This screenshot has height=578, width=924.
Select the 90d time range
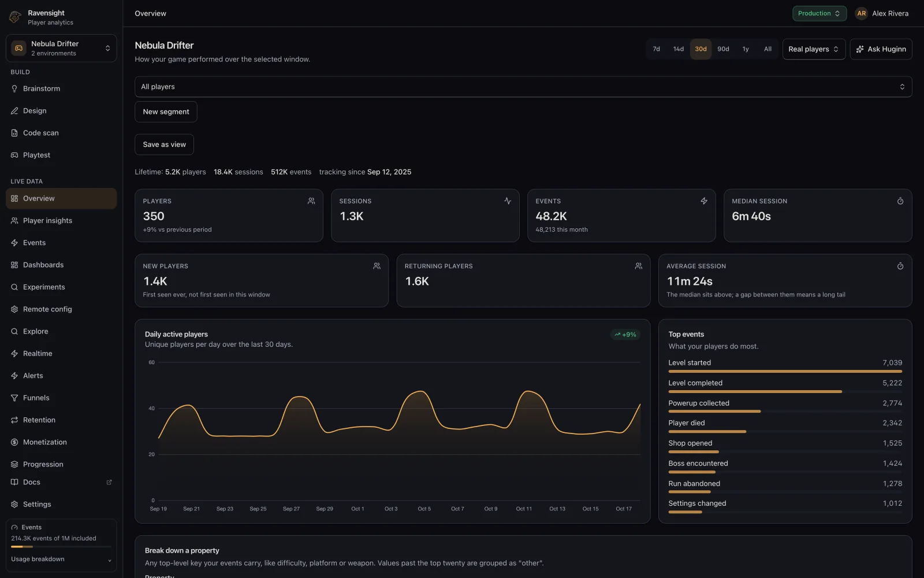pyautogui.click(x=723, y=49)
